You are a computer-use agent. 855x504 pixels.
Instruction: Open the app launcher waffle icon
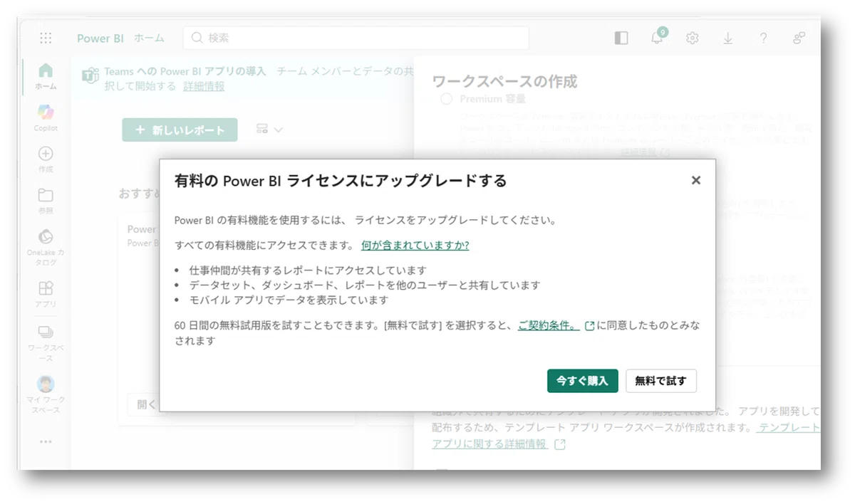pyautogui.click(x=46, y=38)
